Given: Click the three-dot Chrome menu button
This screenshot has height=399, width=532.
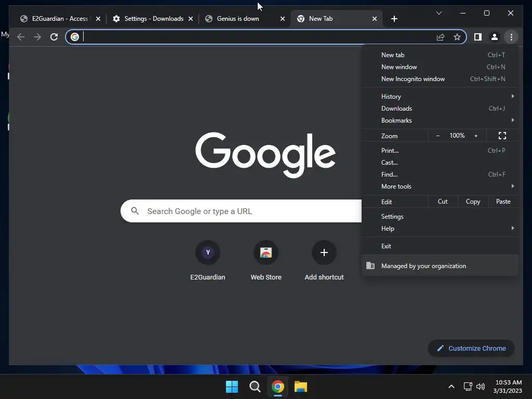Looking at the screenshot, I should tap(511, 37).
